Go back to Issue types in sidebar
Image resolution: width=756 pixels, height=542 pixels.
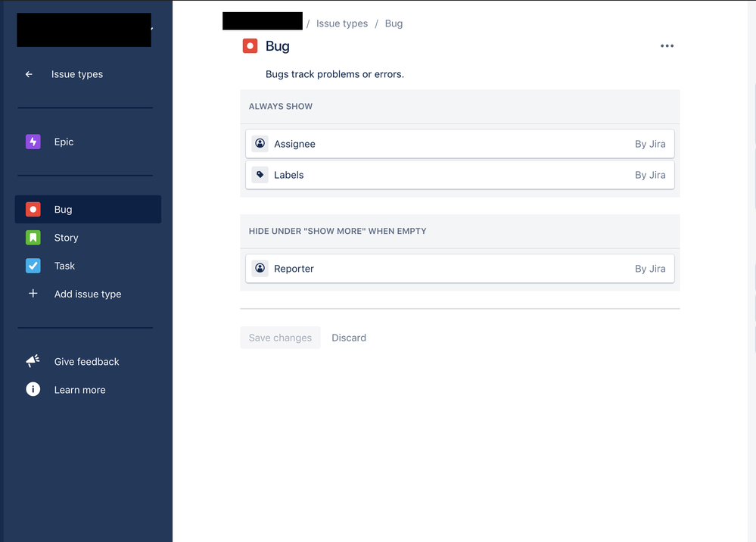point(77,74)
